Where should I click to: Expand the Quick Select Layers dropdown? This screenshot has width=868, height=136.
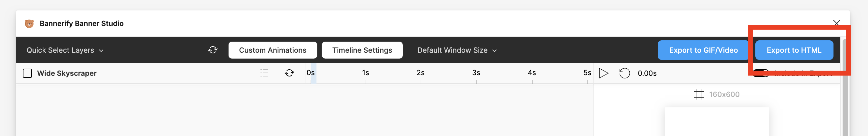point(65,50)
